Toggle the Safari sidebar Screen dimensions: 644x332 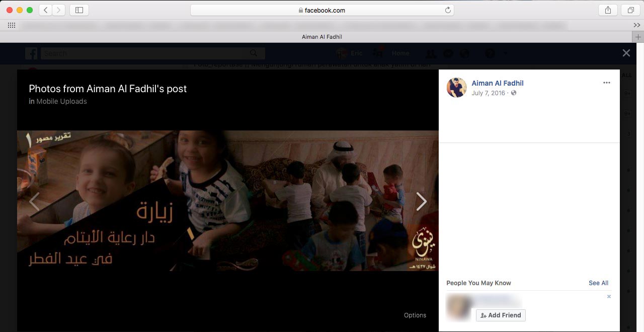(79, 10)
